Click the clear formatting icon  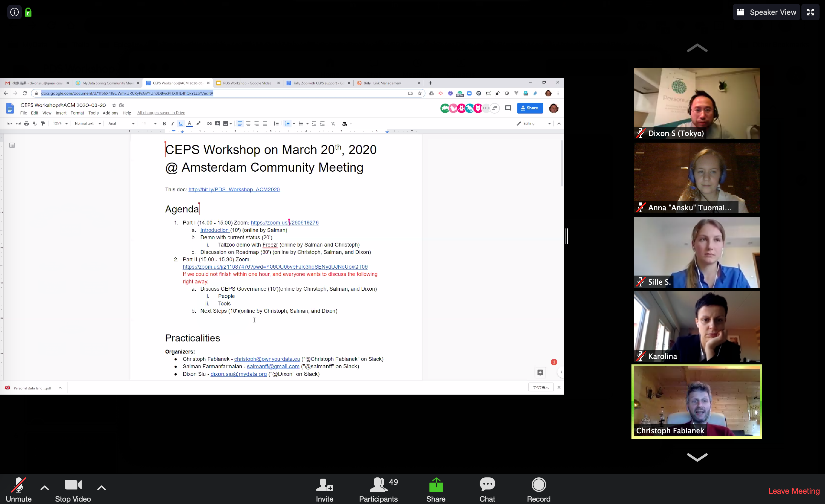(334, 123)
